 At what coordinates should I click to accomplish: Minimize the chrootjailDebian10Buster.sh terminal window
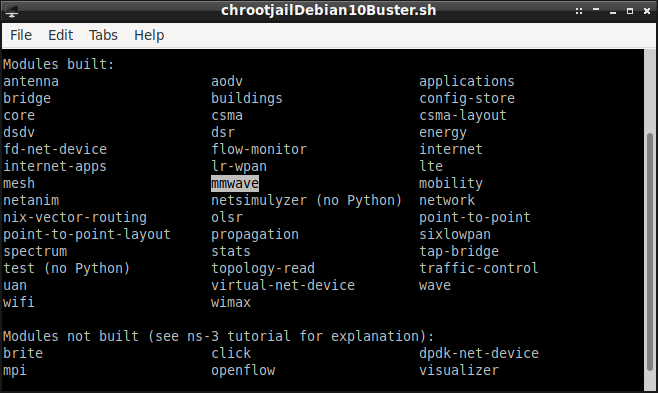[613, 13]
